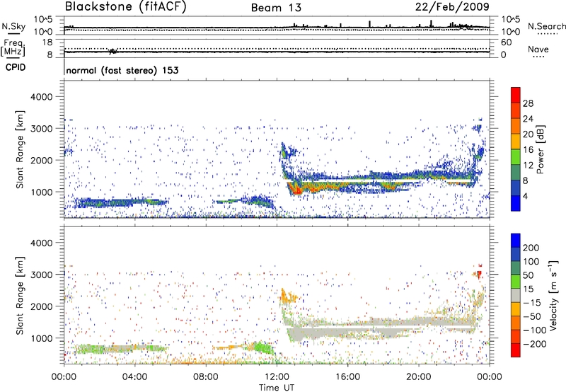Click the text "normal (fast stereo) 153"
This screenshot has width=566, height=392.
click(x=122, y=70)
